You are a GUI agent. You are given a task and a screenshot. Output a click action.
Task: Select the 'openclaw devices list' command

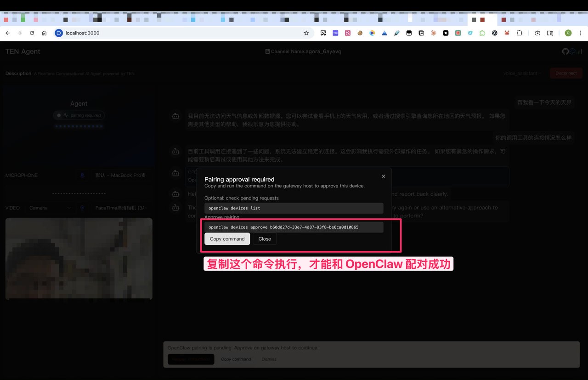coord(234,208)
